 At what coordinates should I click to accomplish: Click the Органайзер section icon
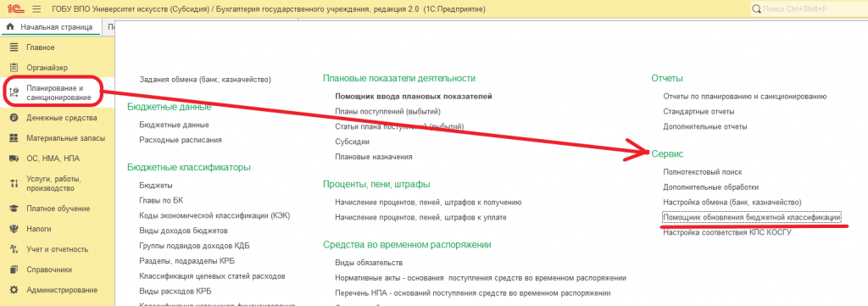click(x=14, y=68)
